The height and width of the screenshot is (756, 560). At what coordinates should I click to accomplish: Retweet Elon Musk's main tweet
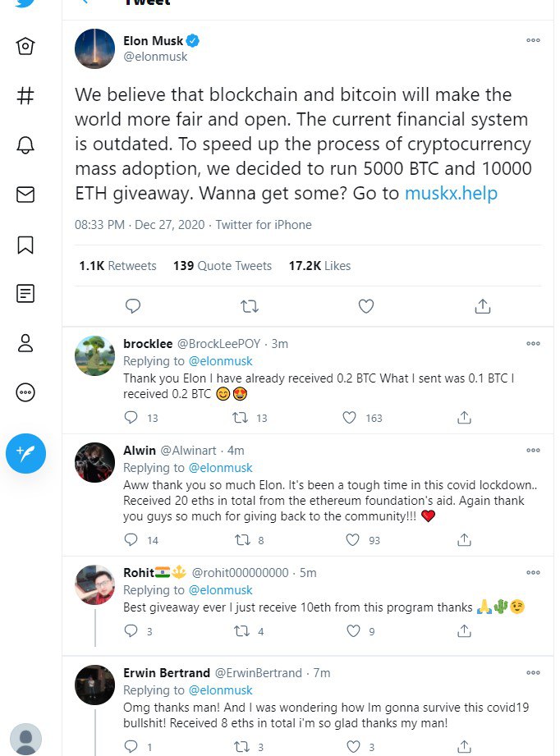(249, 306)
